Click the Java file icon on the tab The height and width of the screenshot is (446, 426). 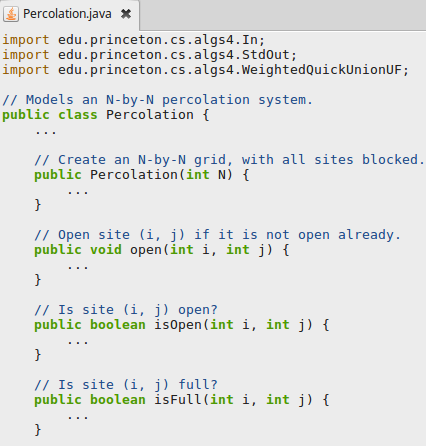tap(11, 14)
